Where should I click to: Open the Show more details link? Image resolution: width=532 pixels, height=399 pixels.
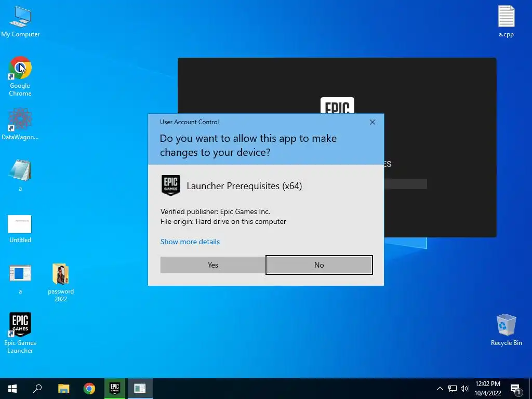point(190,242)
